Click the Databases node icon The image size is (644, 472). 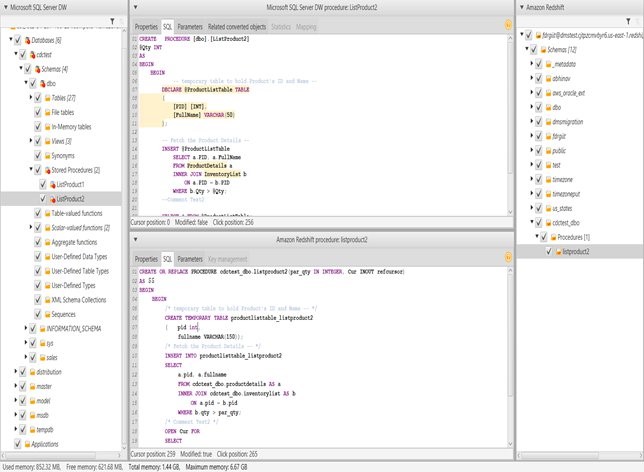coord(27,40)
